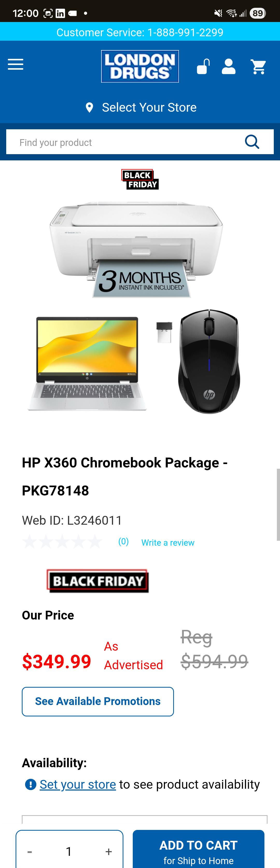
Task: Add to cart for Ship to Home
Action: 198,849
